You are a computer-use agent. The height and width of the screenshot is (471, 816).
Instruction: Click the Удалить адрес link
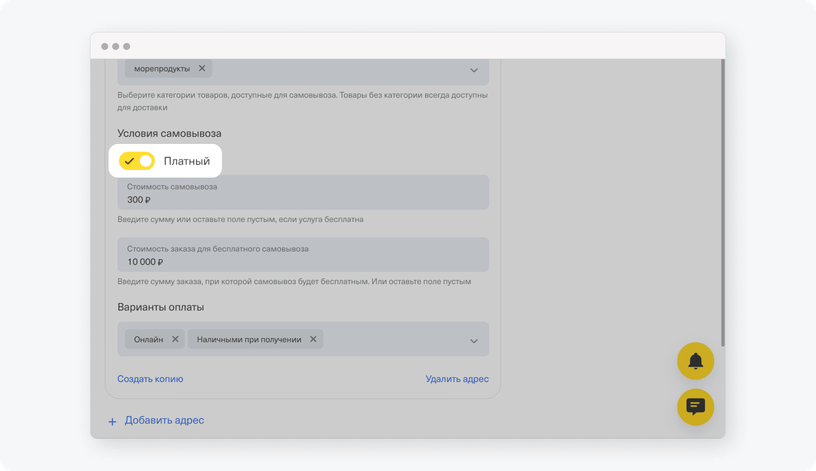[457, 379]
